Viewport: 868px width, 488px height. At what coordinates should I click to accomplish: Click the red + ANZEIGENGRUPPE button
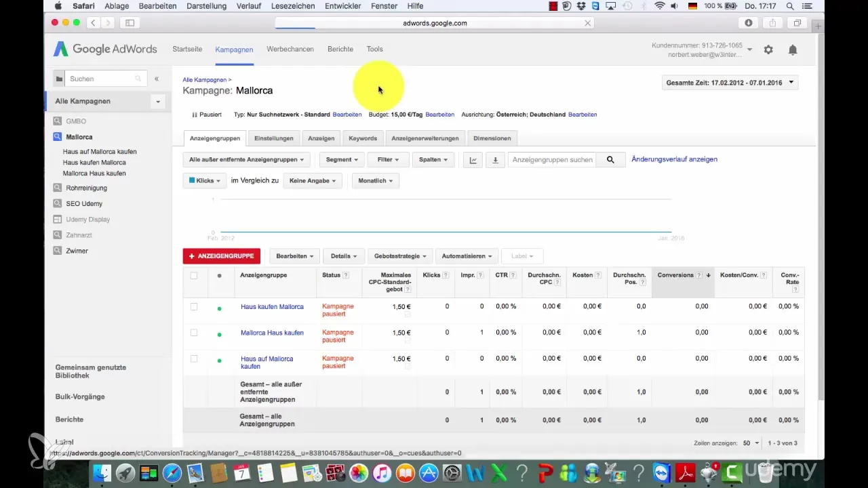(x=222, y=256)
